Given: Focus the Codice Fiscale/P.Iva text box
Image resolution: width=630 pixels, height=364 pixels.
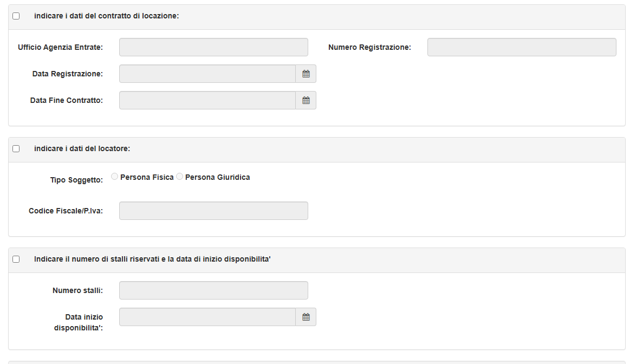Looking at the screenshot, I should [x=213, y=211].
